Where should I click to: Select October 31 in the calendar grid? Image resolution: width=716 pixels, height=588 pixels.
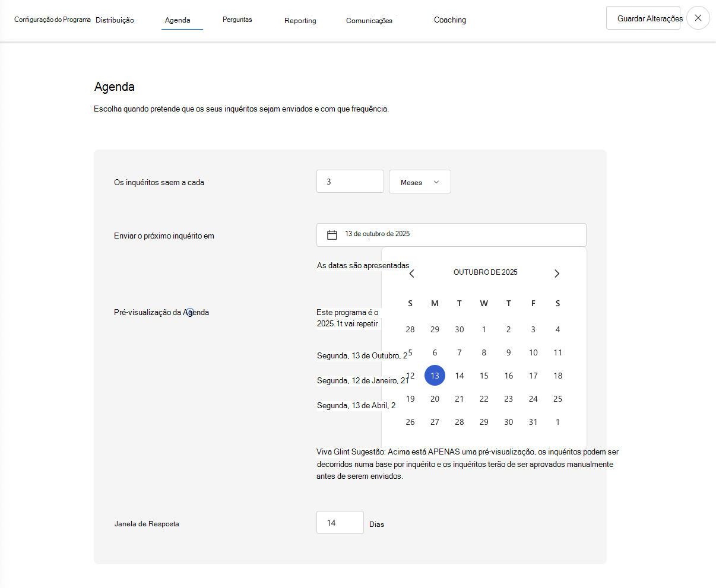tap(533, 421)
